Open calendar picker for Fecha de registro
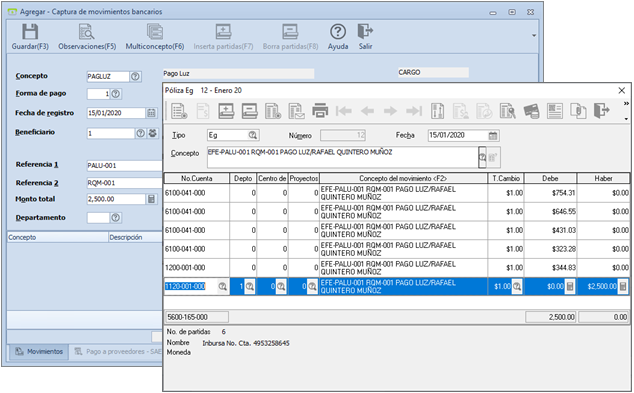Screen dimensions: 634x393 tap(151, 113)
